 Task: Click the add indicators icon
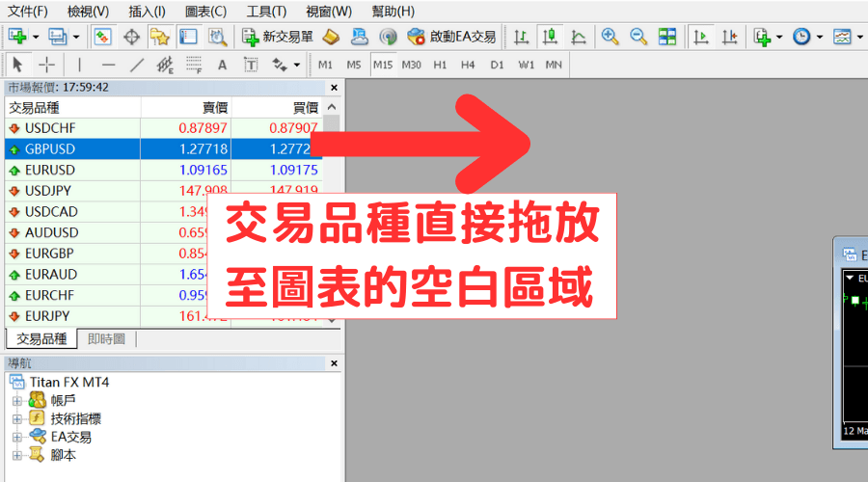pos(762,37)
